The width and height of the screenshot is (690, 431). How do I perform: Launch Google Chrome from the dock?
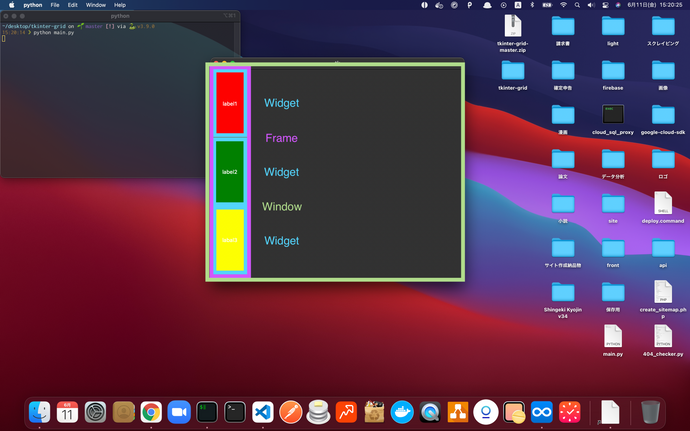(151, 411)
